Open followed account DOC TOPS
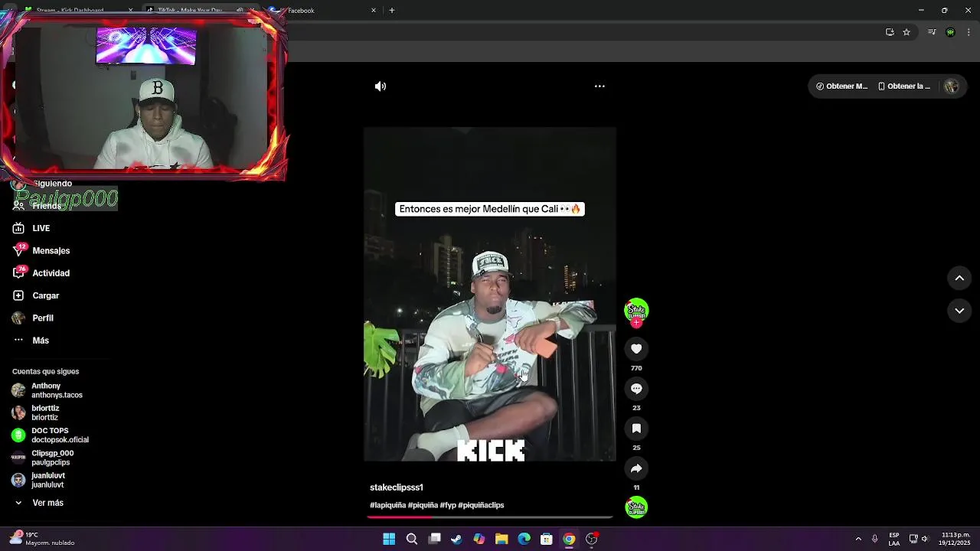 point(60,435)
